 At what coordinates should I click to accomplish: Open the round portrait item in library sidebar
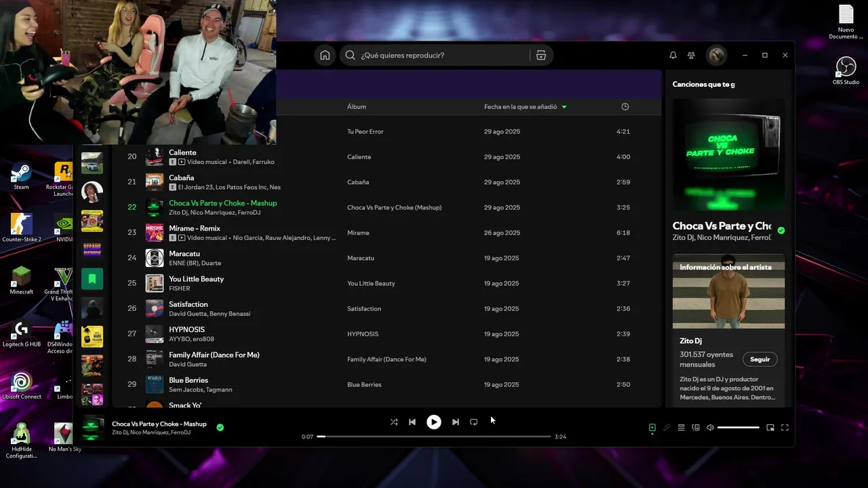pos(92,192)
